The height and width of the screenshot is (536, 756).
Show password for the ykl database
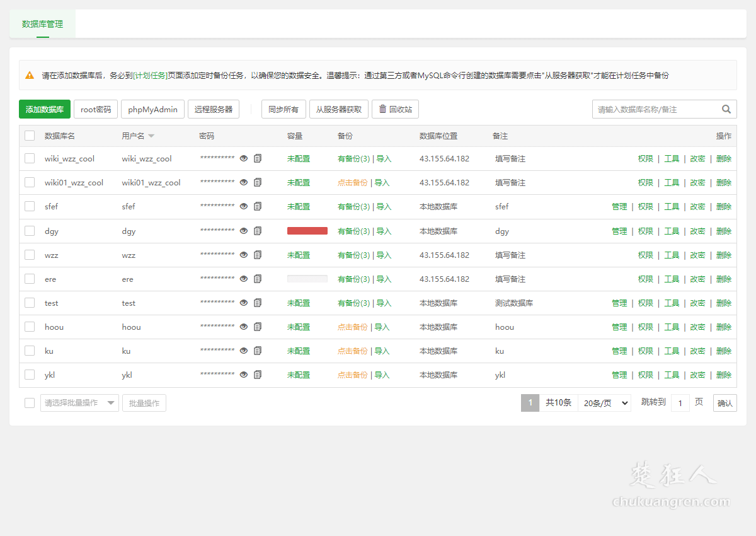pos(244,375)
